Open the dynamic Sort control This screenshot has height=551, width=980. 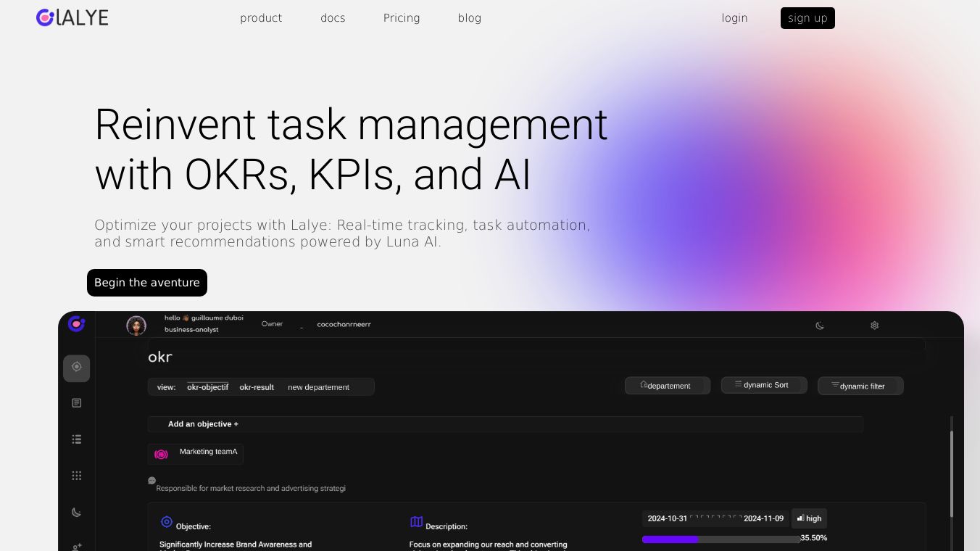click(x=764, y=385)
